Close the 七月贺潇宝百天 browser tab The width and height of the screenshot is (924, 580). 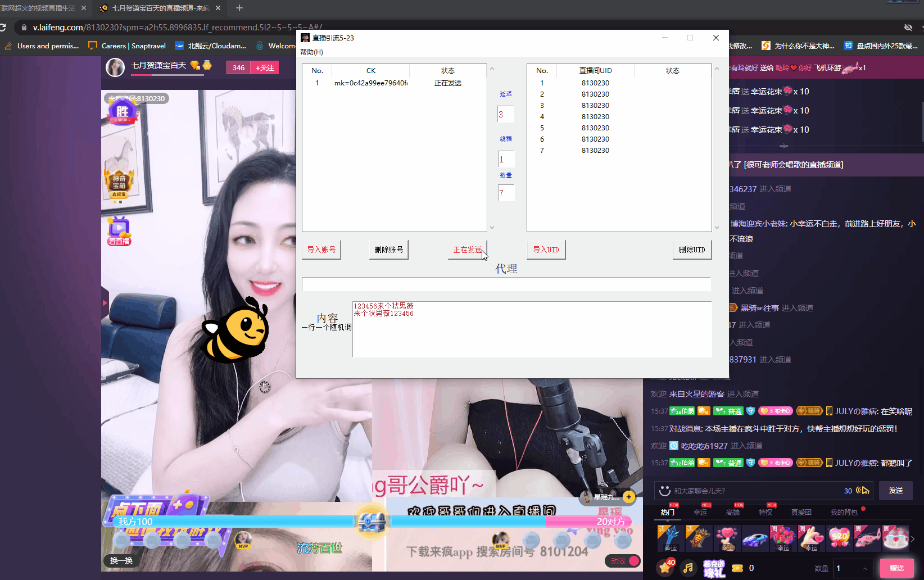coord(218,8)
